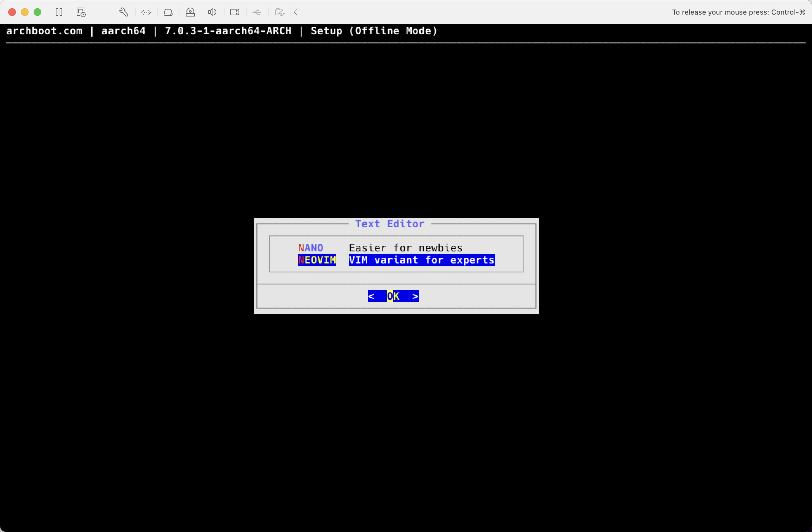Toggle the resize arrows icon

point(146,12)
